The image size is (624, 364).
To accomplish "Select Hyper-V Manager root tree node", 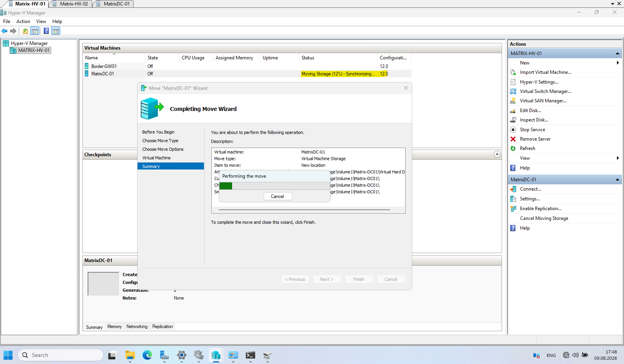I will click(x=25, y=43).
